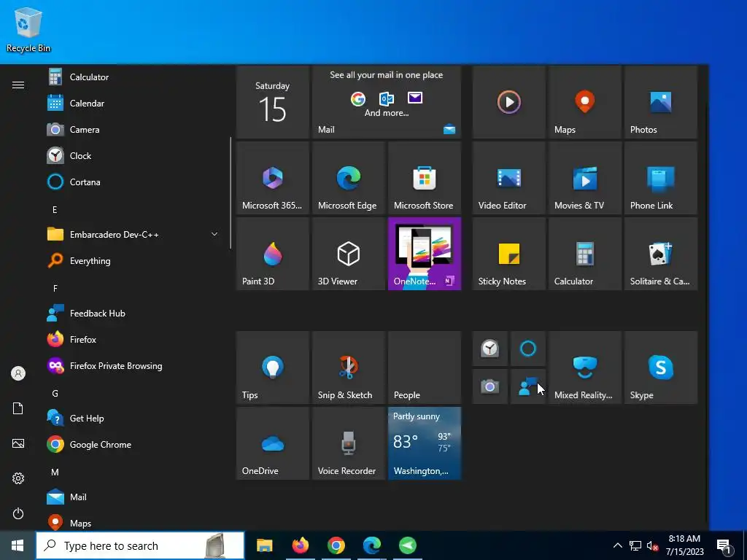747x560 pixels.
Task: Open Settings gear in Start sidebar
Action: coord(18,478)
